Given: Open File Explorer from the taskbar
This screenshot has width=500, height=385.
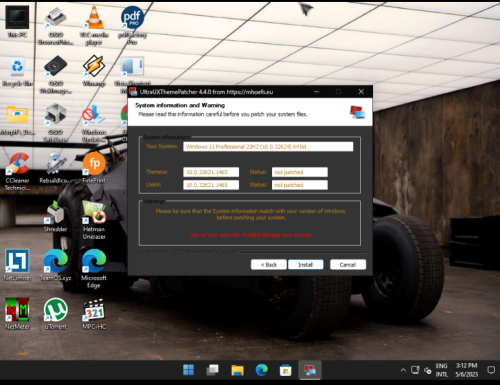Looking at the screenshot, I should (x=237, y=370).
